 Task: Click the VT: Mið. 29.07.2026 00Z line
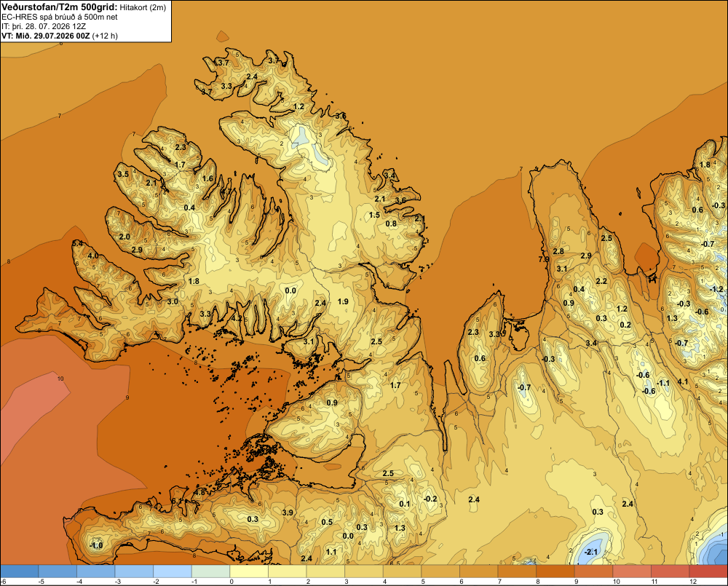(60, 36)
